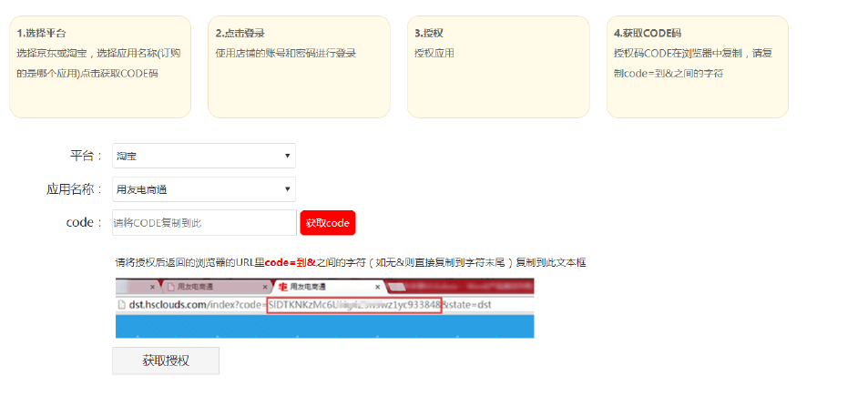Image resolution: width=868 pixels, height=396 pixels.
Task: Click the 使用店铺的账号和密码进行登录 text
Action: (x=286, y=54)
